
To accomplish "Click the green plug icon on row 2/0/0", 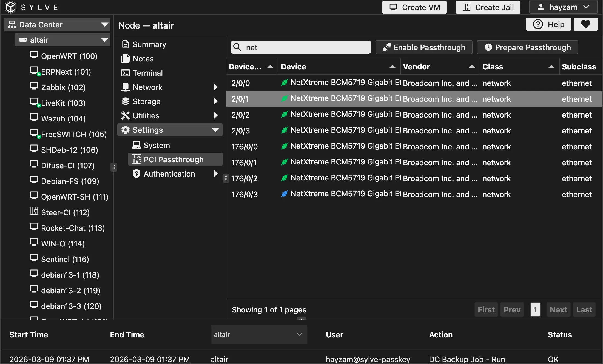I will coord(284,83).
